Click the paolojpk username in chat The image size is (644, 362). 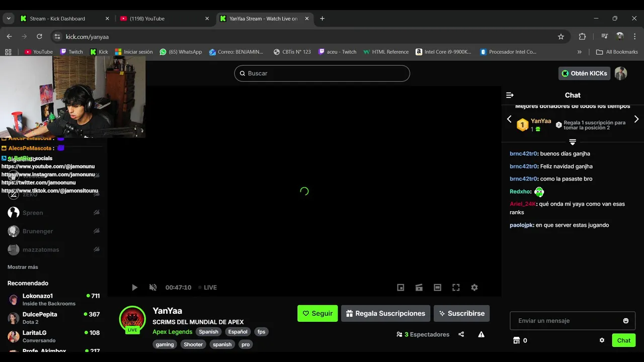522,225
